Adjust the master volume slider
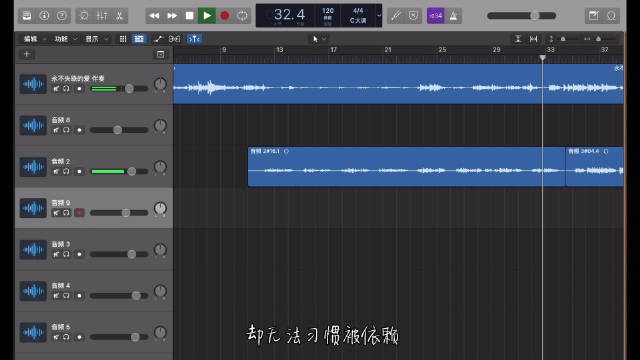This screenshot has width=640, height=360. click(x=522, y=16)
